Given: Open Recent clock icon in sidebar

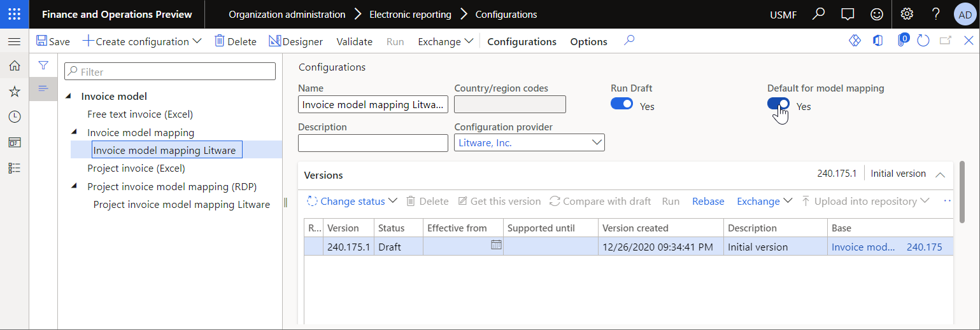Looking at the screenshot, I should pyautogui.click(x=14, y=117).
